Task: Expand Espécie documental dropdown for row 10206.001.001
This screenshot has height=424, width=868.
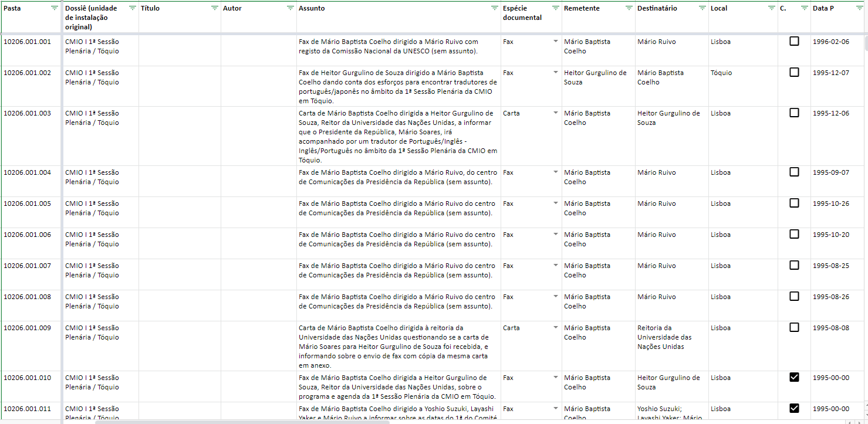Action: [555, 42]
